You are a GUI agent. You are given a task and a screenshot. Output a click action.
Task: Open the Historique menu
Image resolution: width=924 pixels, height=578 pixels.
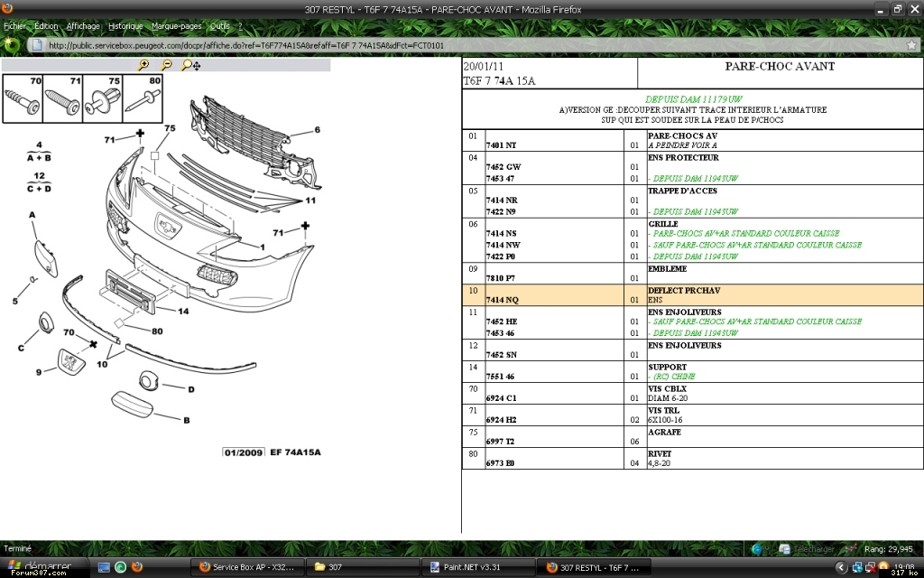125,26
